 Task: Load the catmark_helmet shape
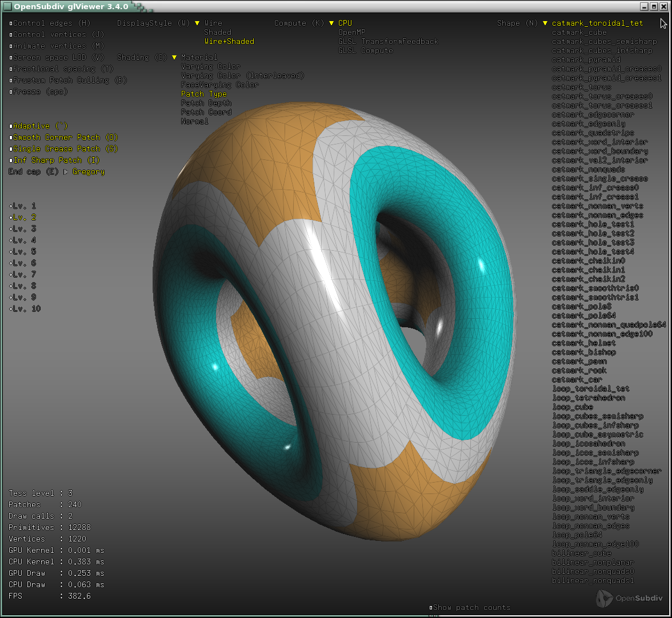583,343
